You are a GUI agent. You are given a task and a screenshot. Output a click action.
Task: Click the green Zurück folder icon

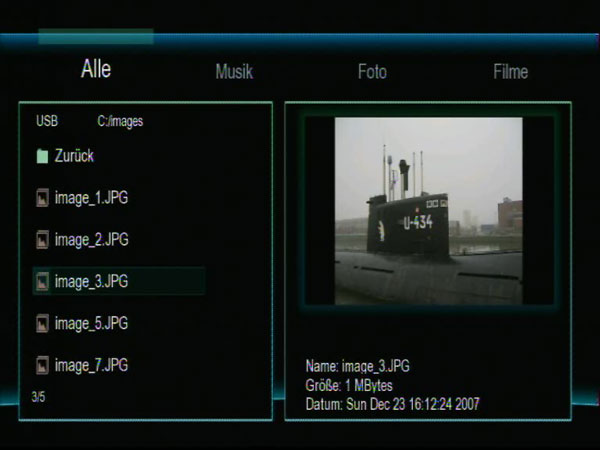click(42, 156)
